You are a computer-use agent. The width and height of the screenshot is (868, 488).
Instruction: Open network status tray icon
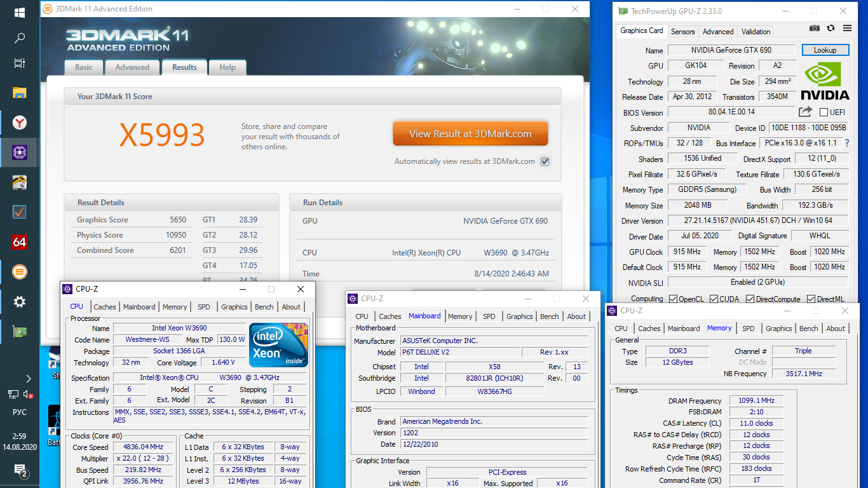pos(13,395)
